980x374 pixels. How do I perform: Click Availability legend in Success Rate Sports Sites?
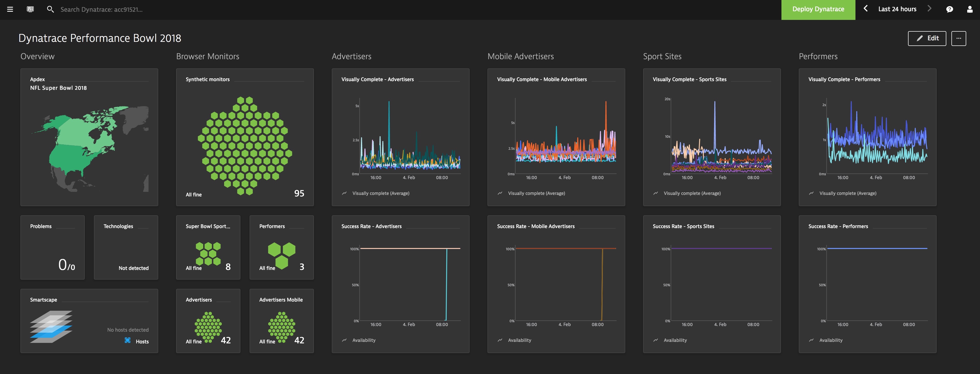675,340
